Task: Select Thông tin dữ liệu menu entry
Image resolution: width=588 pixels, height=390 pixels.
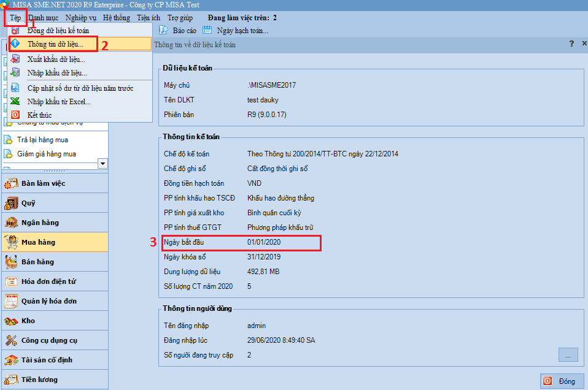Action: (80, 44)
